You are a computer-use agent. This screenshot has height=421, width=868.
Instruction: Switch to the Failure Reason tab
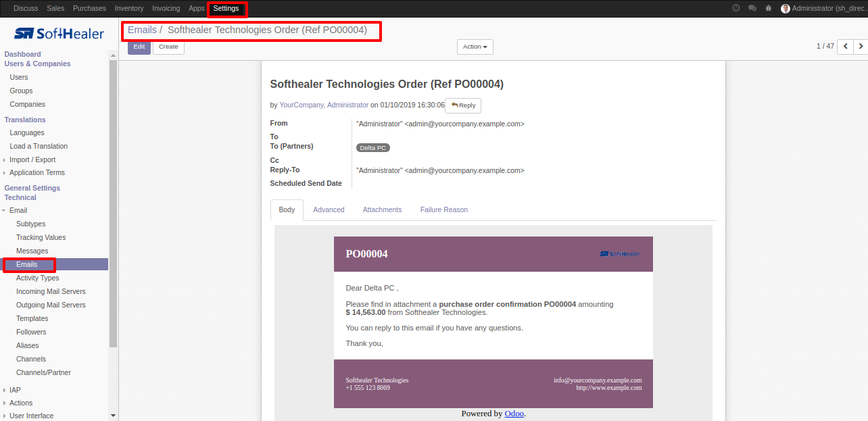444,209
